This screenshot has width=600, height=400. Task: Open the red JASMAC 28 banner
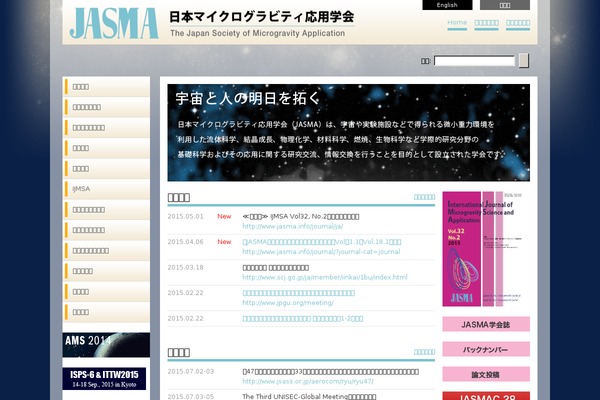[486, 396]
